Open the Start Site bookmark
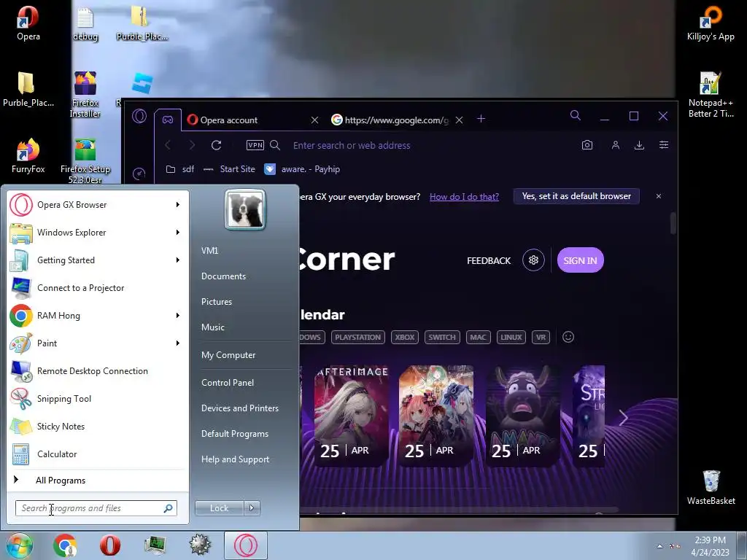747x560 pixels. click(229, 169)
